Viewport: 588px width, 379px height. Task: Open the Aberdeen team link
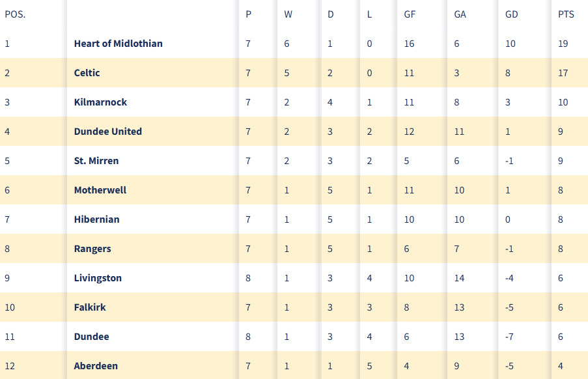tap(96, 366)
